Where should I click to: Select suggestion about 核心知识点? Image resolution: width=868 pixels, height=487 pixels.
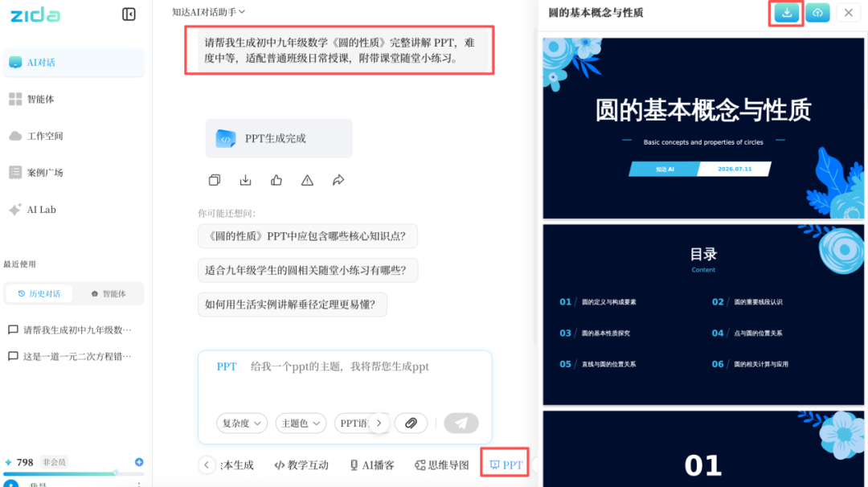(308, 236)
